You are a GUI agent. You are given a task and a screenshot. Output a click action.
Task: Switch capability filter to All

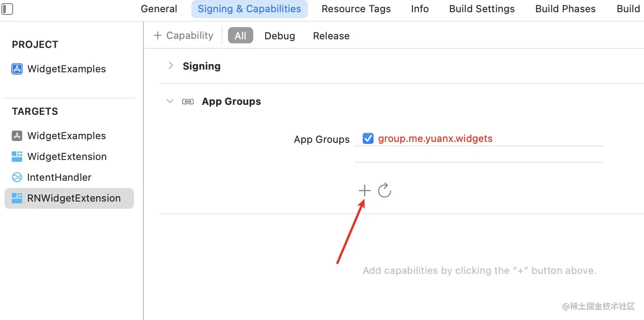(x=240, y=35)
